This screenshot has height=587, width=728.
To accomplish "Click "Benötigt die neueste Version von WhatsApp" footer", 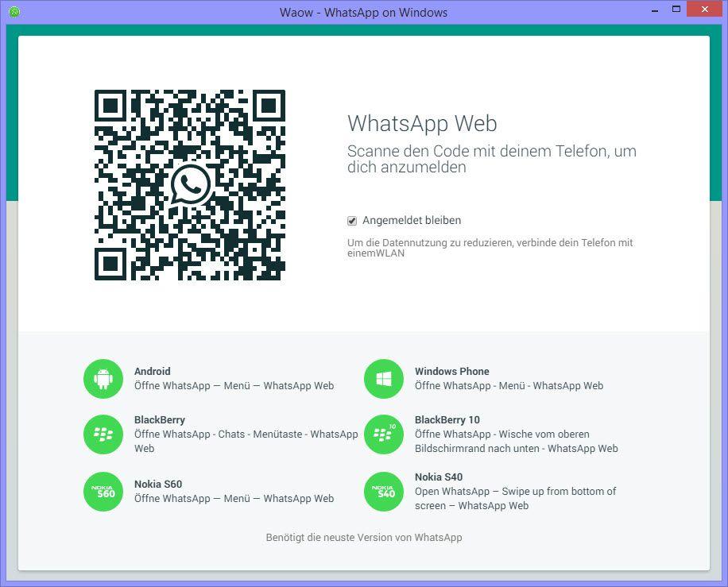I will pos(363,538).
